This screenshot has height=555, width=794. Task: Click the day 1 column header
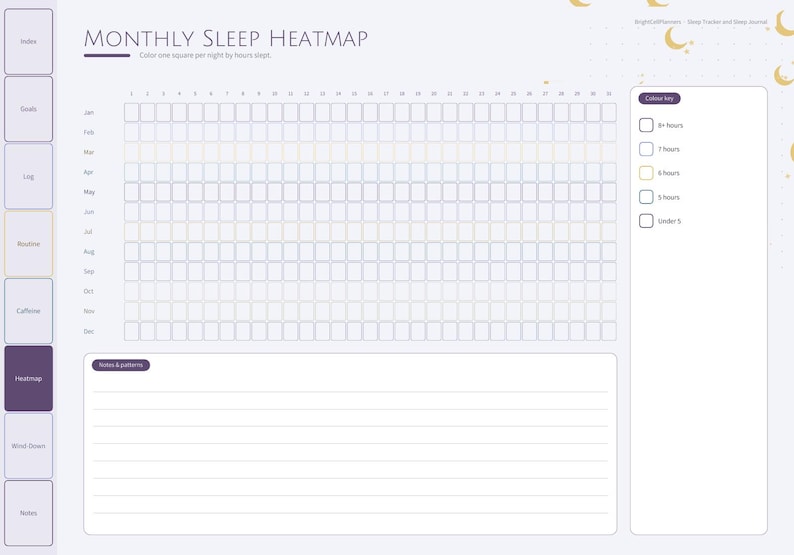[x=132, y=94]
